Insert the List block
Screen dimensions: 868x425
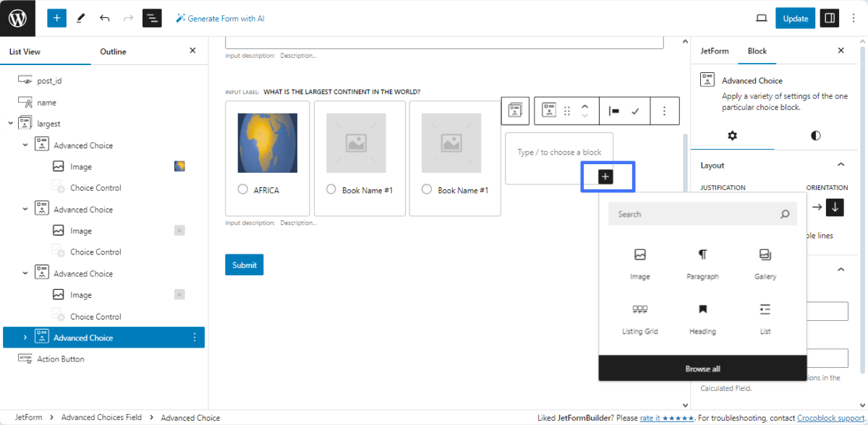[765, 319]
